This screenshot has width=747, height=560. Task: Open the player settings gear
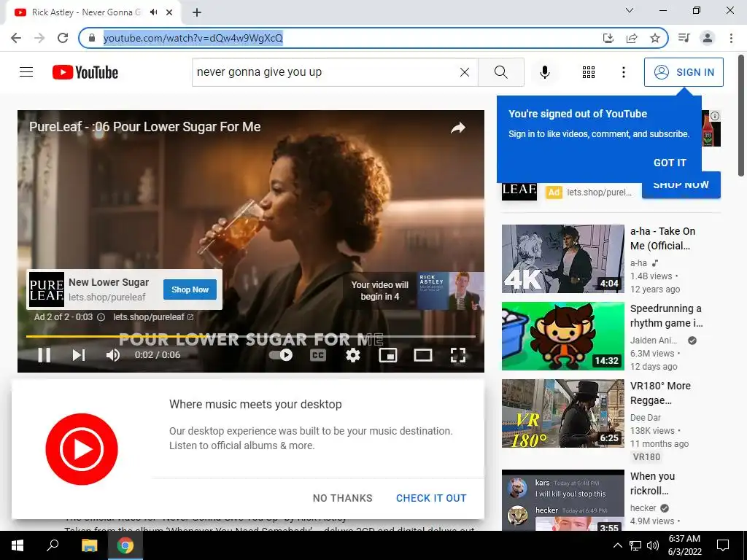tap(352, 355)
